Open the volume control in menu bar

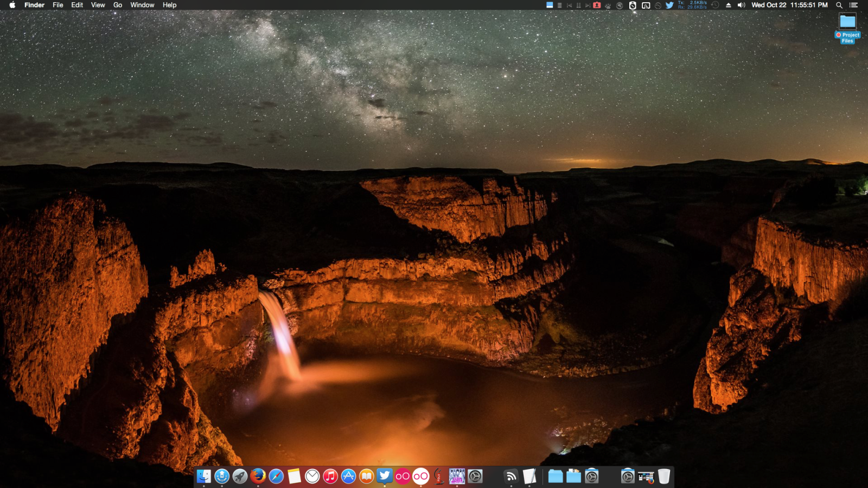[x=741, y=5]
